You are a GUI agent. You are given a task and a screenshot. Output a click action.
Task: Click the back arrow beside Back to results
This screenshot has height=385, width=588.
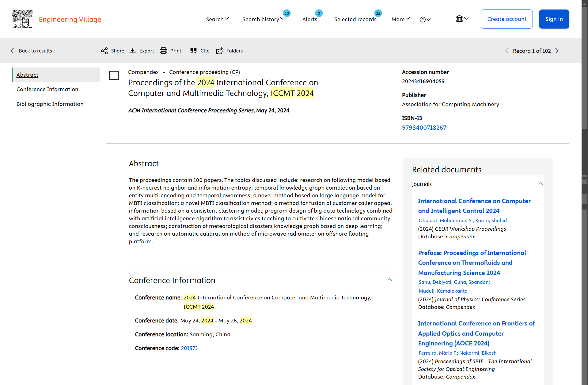coord(12,51)
